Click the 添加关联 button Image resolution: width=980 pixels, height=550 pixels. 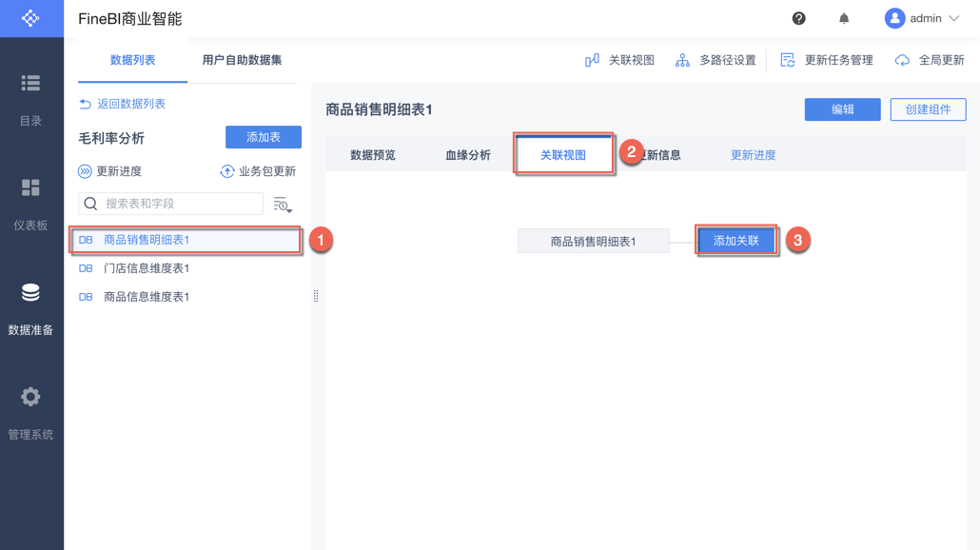tap(736, 241)
